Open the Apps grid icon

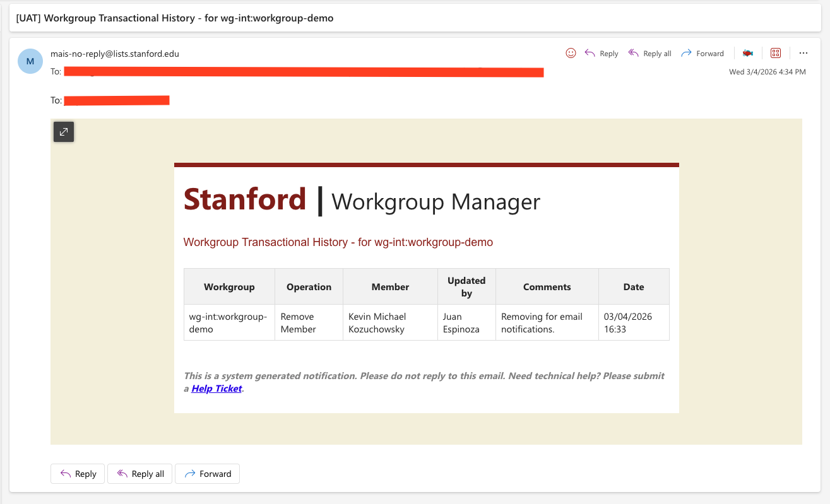click(776, 53)
